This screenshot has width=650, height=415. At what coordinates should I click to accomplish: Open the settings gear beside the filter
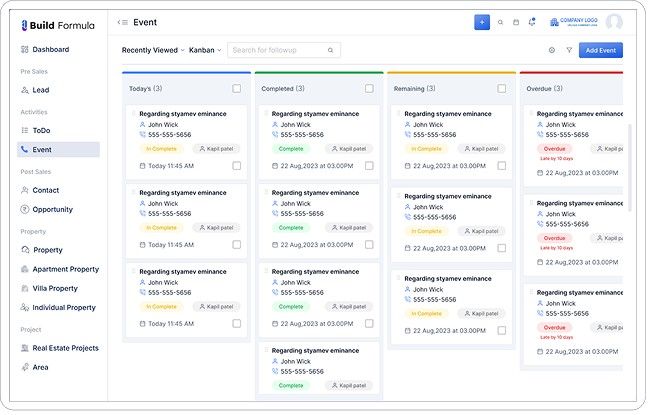coord(551,50)
